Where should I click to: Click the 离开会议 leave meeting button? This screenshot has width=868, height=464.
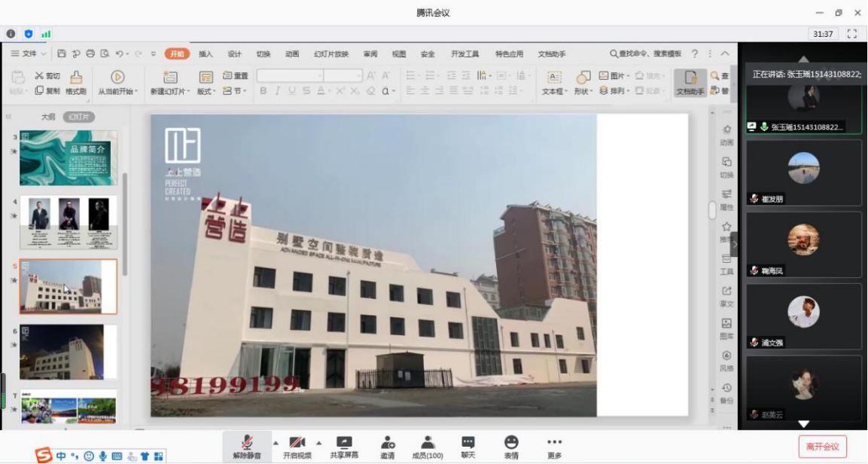coord(823,447)
